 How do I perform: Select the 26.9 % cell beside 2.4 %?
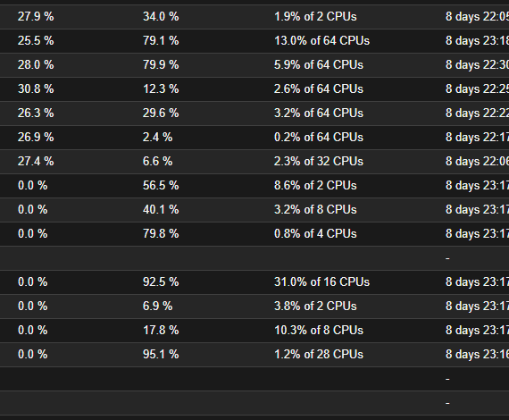(36, 137)
